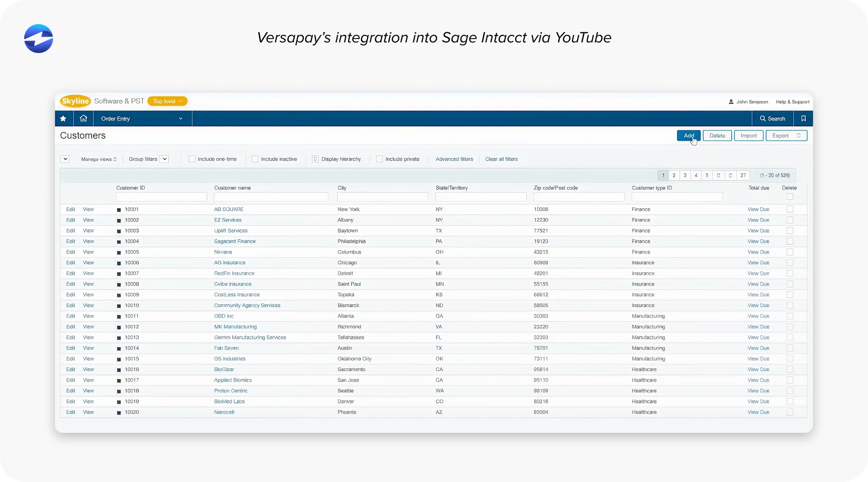
Task: Go to page 5 of the list
Action: 707,175
